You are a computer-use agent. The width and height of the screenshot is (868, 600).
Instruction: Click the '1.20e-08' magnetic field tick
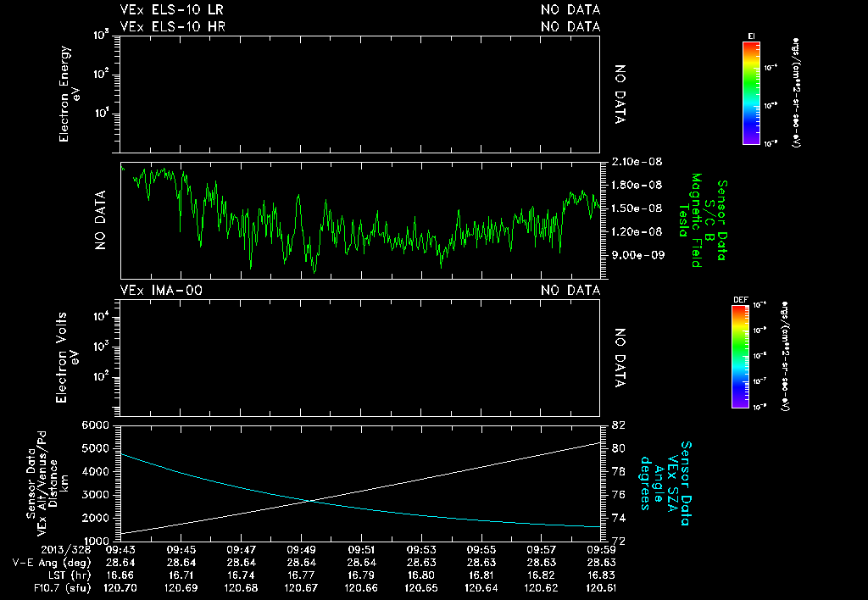(637, 232)
